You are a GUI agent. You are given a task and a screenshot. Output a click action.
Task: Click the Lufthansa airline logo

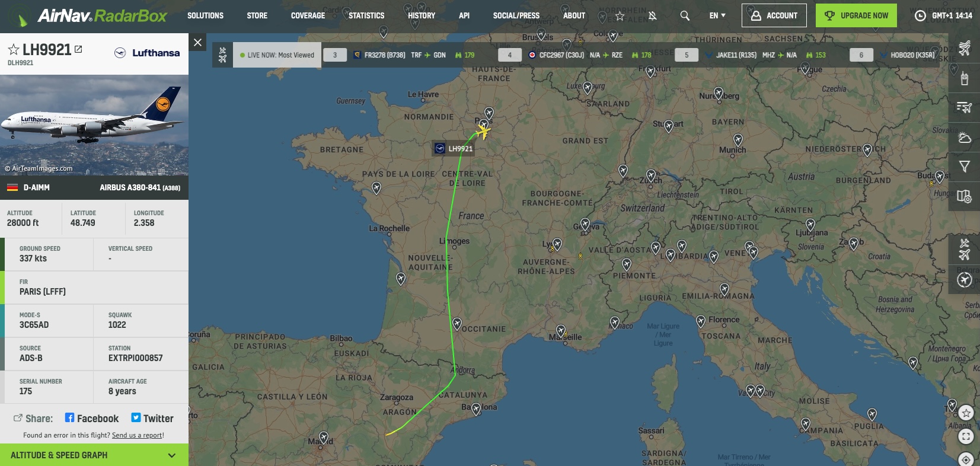[147, 53]
